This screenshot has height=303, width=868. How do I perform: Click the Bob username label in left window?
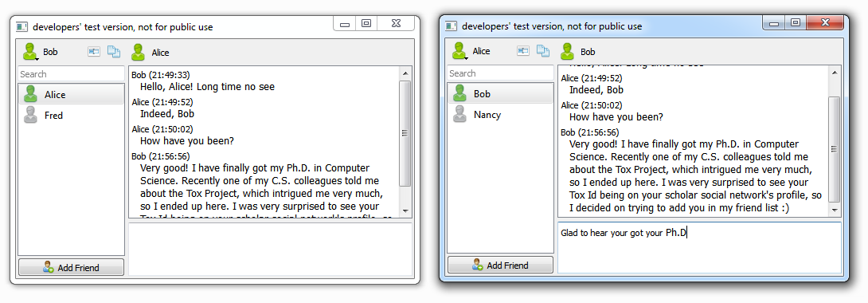(x=50, y=52)
